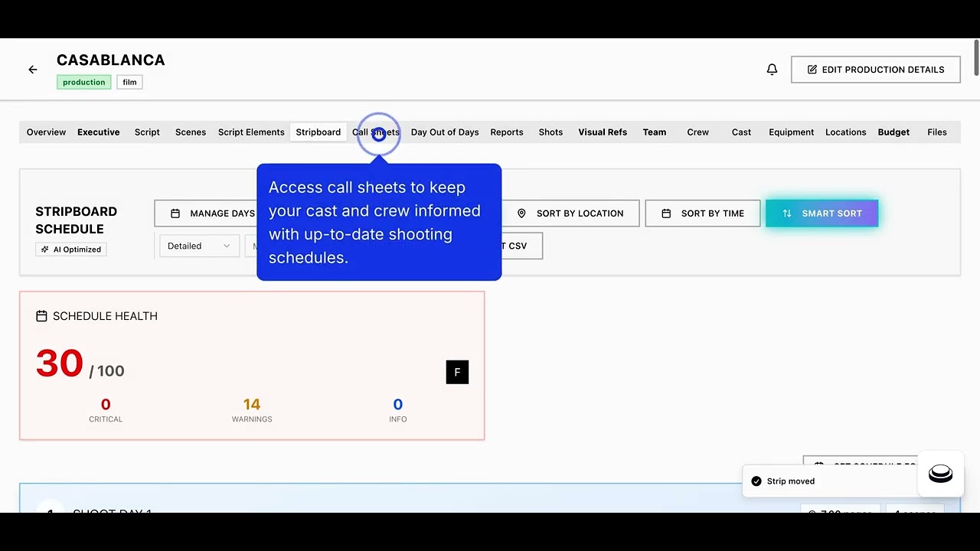
Task: Click the Schedule Health calendar icon
Action: (x=41, y=316)
